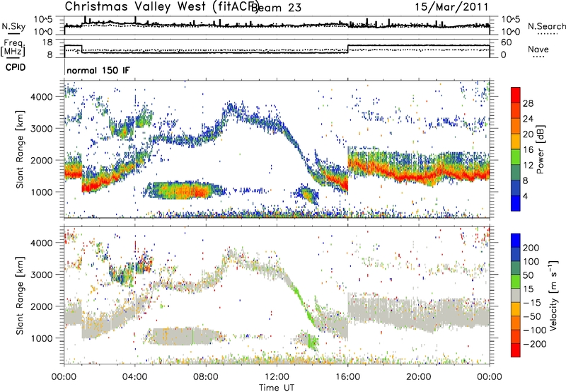
Task: Click the 'Power [dB]' colorbar title
Action: 540,149
